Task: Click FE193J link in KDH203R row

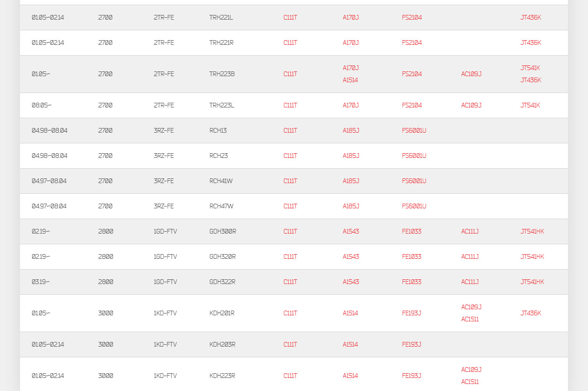Action: (x=412, y=345)
